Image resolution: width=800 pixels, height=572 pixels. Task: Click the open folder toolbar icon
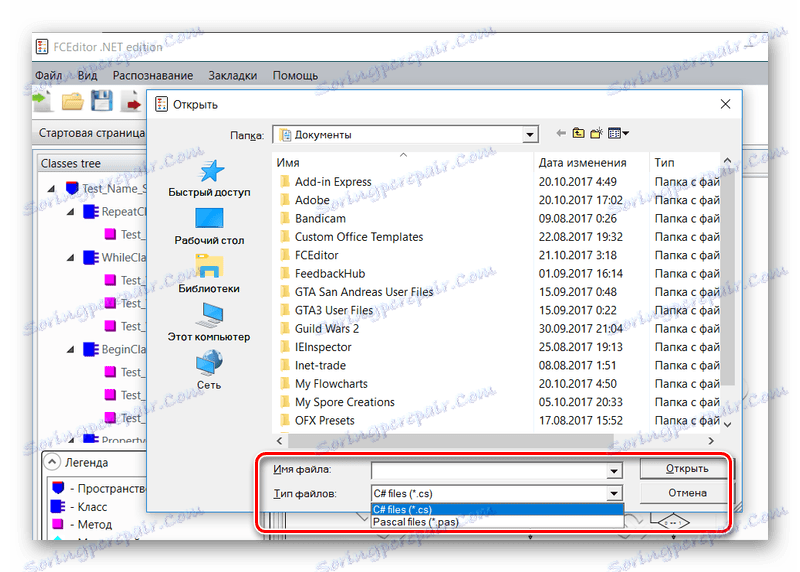(72, 101)
